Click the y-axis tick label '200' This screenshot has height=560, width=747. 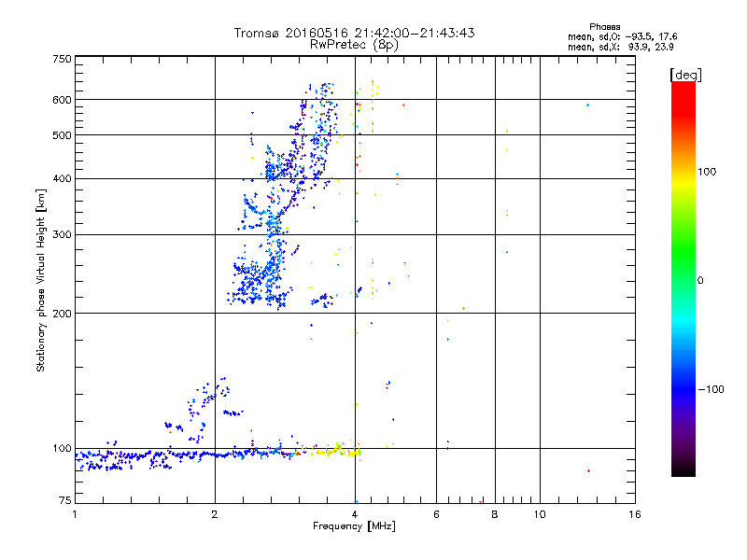[63, 314]
